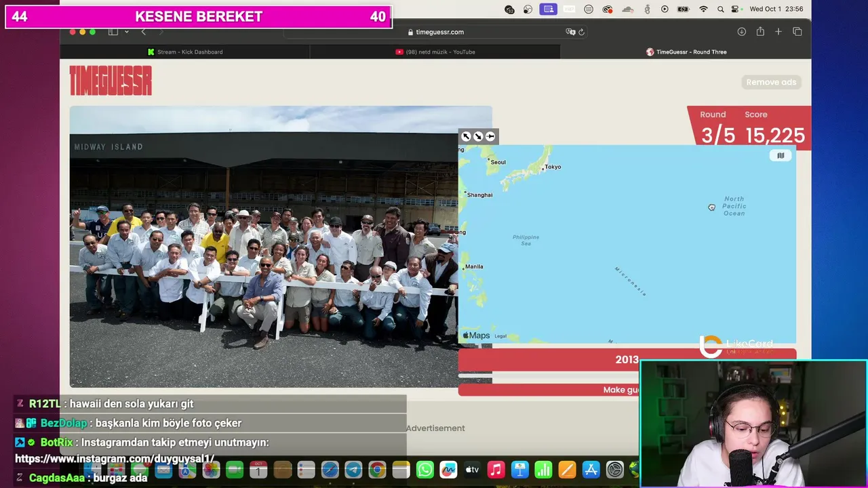Open App Store from the Dock

591,470
